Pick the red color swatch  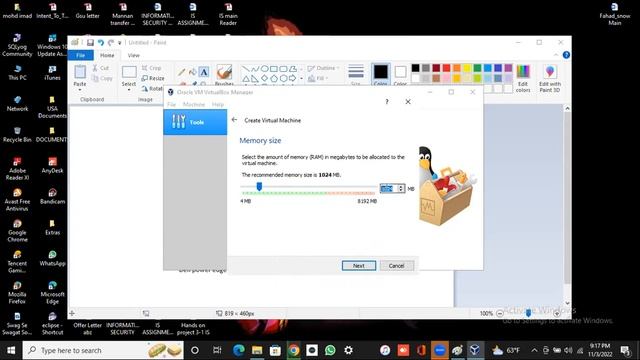[446, 68]
